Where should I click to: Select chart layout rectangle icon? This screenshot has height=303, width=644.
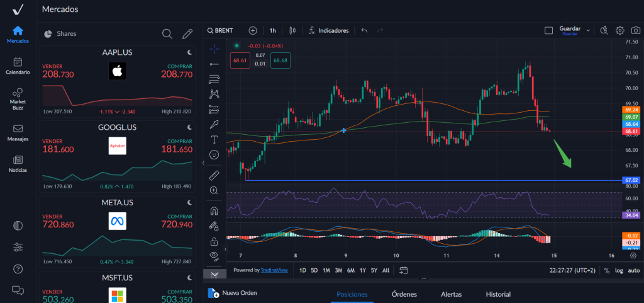coord(548,30)
